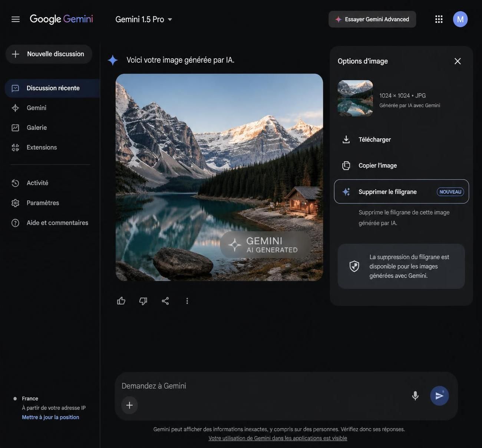The height and width of the screenshot is (448, 482).
Task: Select Gemini in the sidebar
Action: (36, 108)
